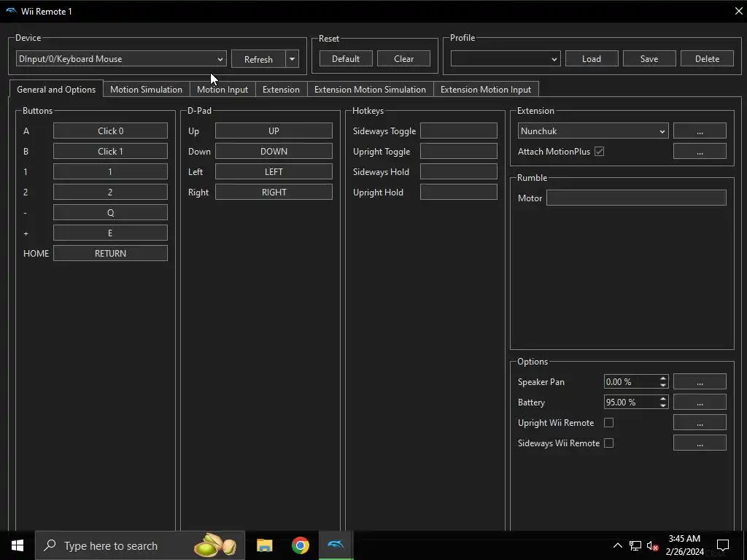This screenshot has height=560, width=747.
Task: Click the Default reset button
Action: [x=346, y=58]
